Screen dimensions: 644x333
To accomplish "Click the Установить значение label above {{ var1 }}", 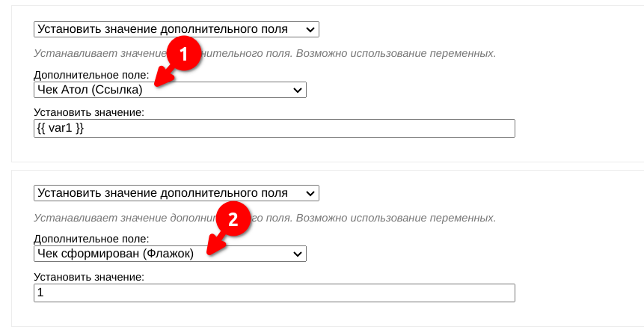I will pos(89,113).
